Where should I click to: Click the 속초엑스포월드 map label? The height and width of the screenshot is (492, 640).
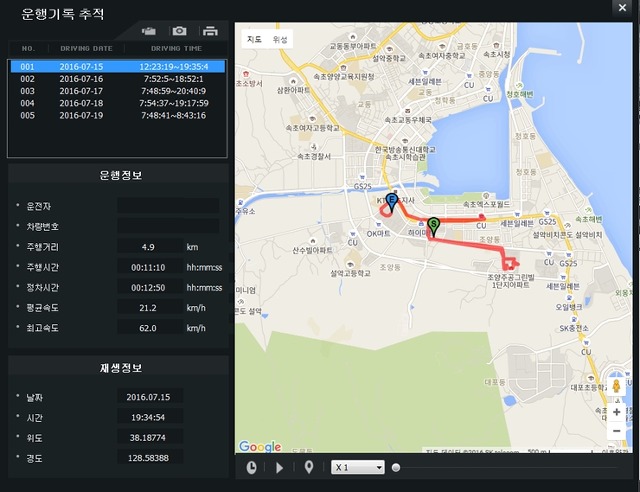[x=486, y=204]
